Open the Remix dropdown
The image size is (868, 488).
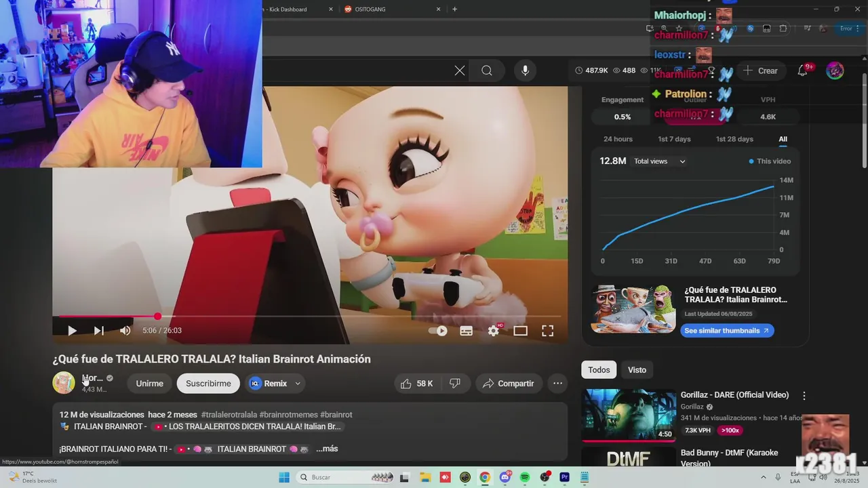click(275, 384)
